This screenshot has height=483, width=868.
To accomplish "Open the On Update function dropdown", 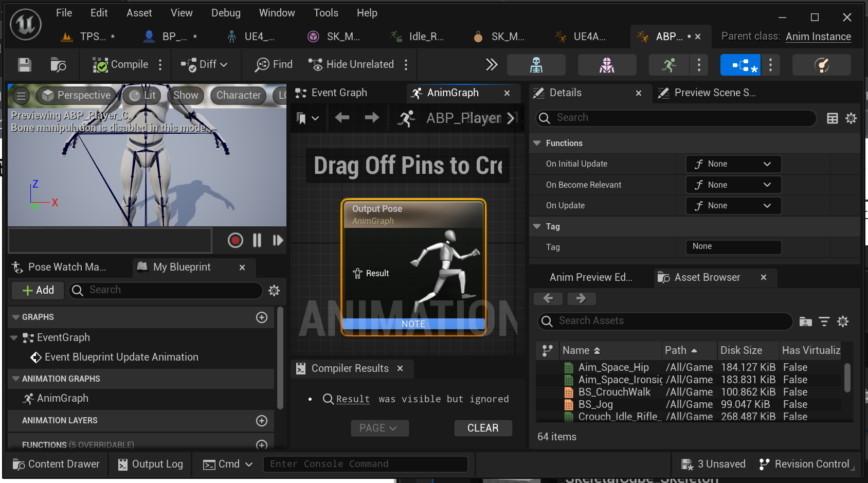I will (x=733, y=206).
